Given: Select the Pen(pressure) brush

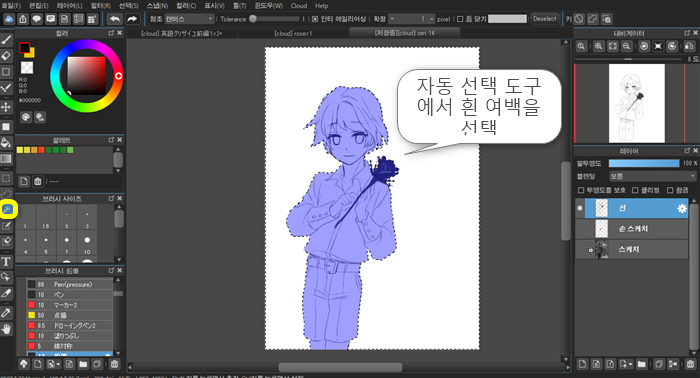Looking at the screenshot, I should coord(69,284).
